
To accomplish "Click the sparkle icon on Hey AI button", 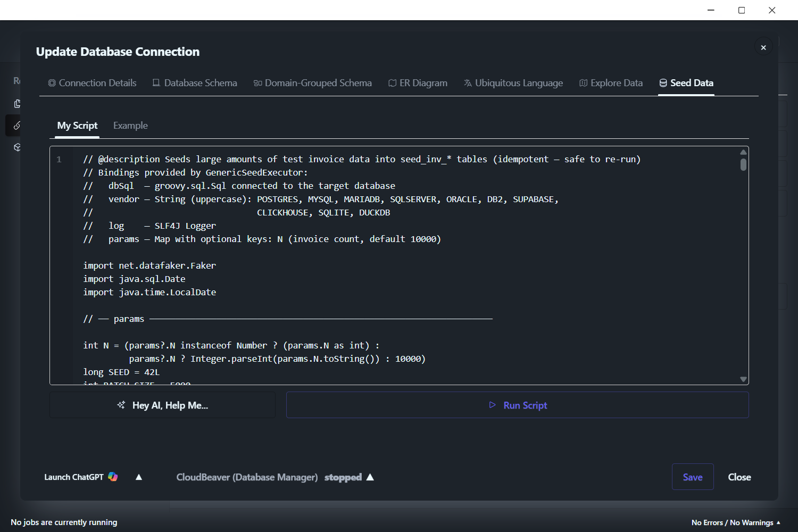I will [x=121, y=405].
